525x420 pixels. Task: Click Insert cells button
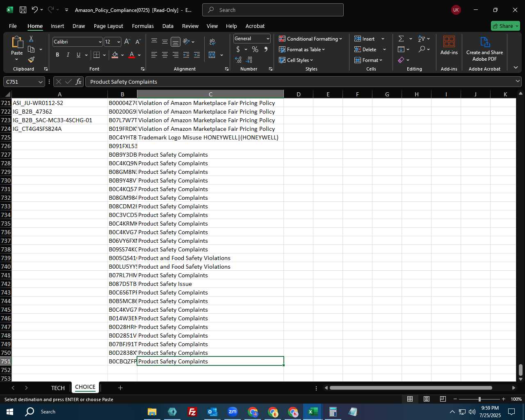365,39
